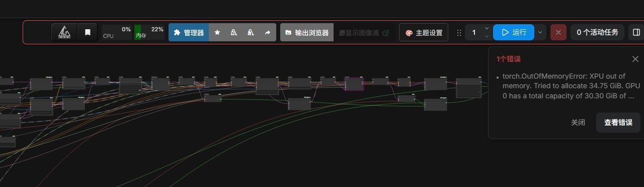
Task: Increase batch count with up arrow
Action: pos(487,28)
